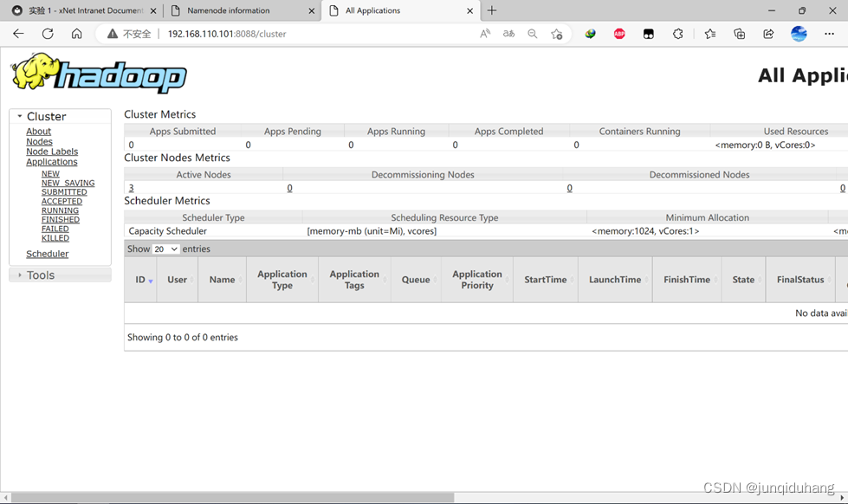Sort the table by State column
The image size is (848, 504).
click(x=743, y=280)
